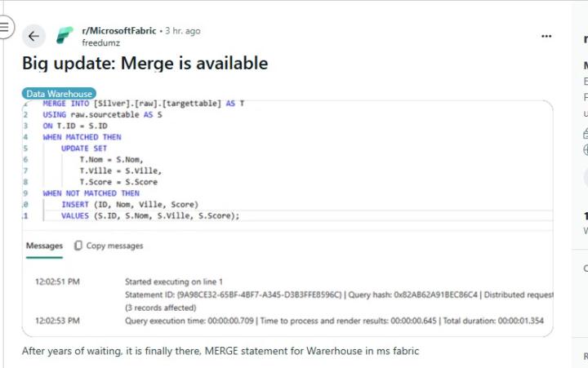Open the hamburger navigation menu

pyautogui.click(x=5, y=27)
